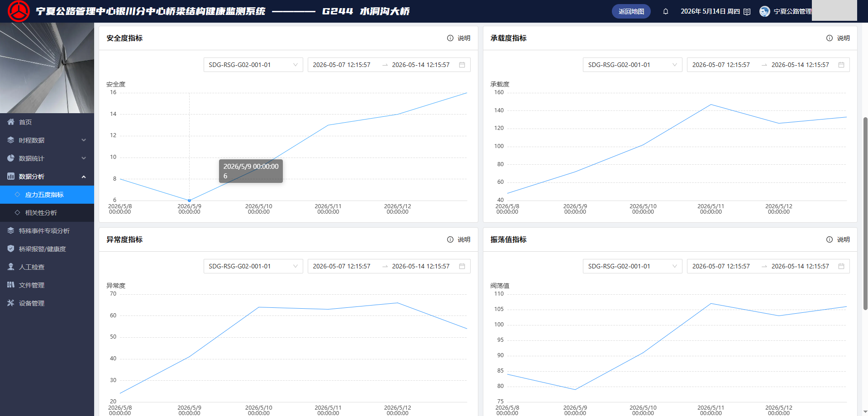
Task: Expand 数据统计 menu chevron
Action: click(x=84, y=158)
